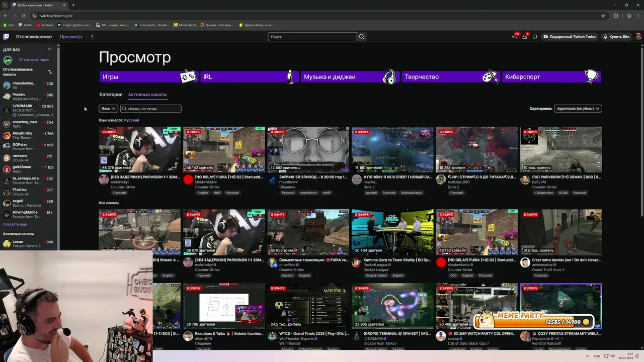Open Praden channel in sidebar

(29, 97)
